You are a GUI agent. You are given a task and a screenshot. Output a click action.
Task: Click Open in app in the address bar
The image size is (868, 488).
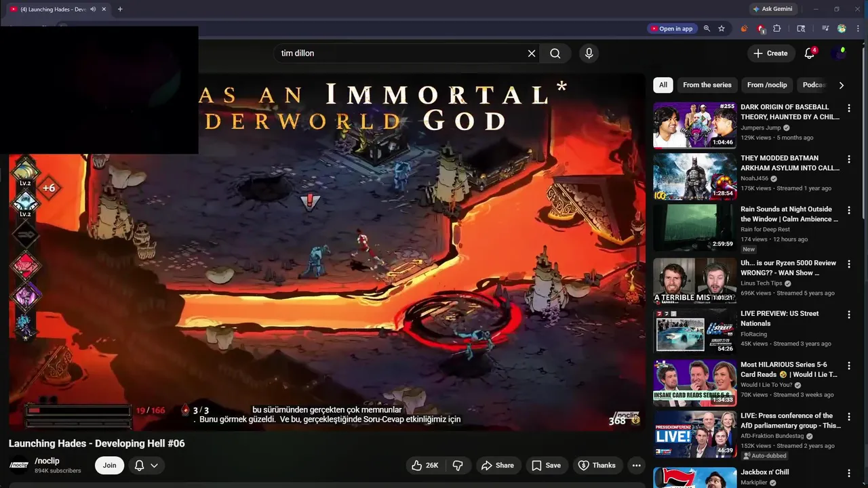pos(671,28)
